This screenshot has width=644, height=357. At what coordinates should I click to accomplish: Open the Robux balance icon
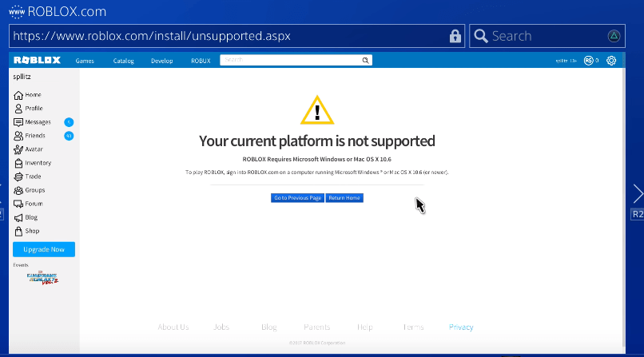pos(589,61)
